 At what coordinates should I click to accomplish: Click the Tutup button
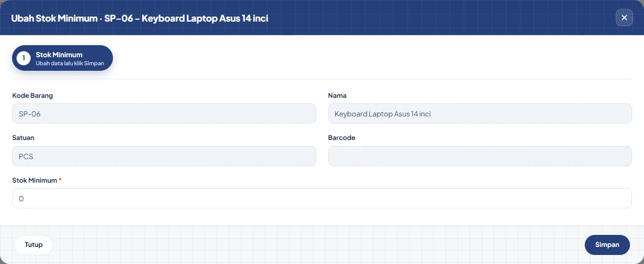point(34,245)
